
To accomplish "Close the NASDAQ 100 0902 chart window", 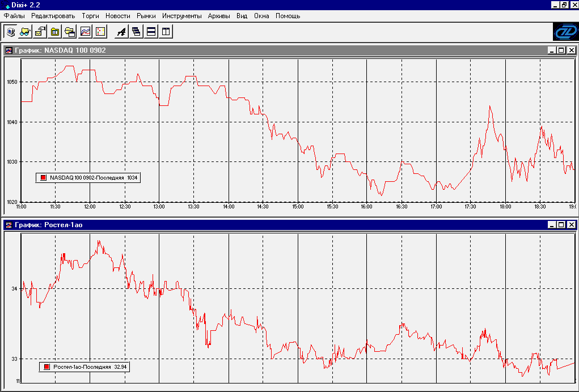I will pos(571,50).
